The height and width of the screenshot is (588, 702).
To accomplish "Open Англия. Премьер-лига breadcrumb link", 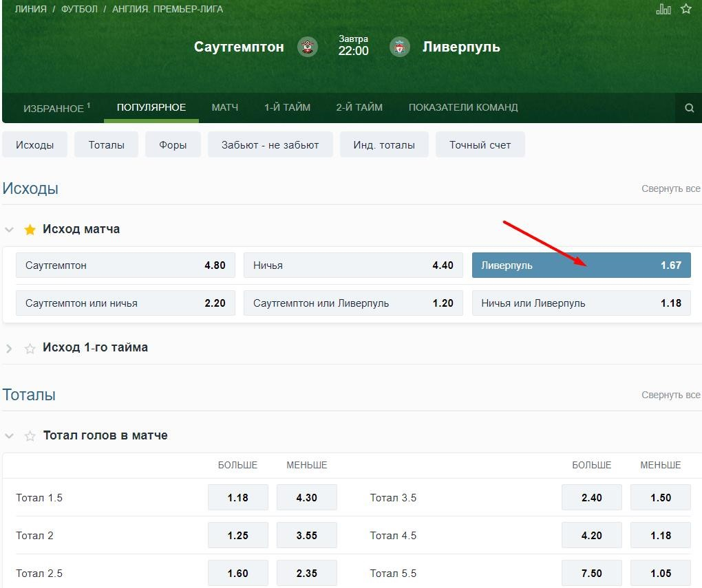I will [x=167, y=9].
